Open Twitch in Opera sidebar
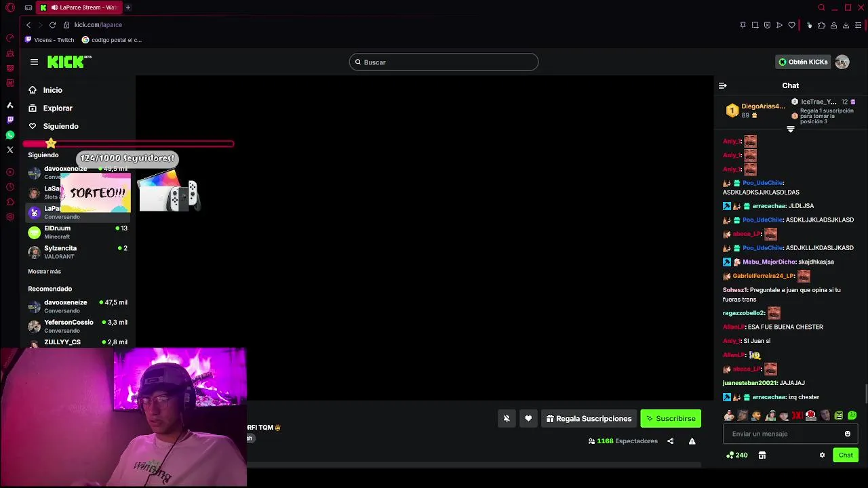Screen dimensions: 868x488 coord(10,120)
